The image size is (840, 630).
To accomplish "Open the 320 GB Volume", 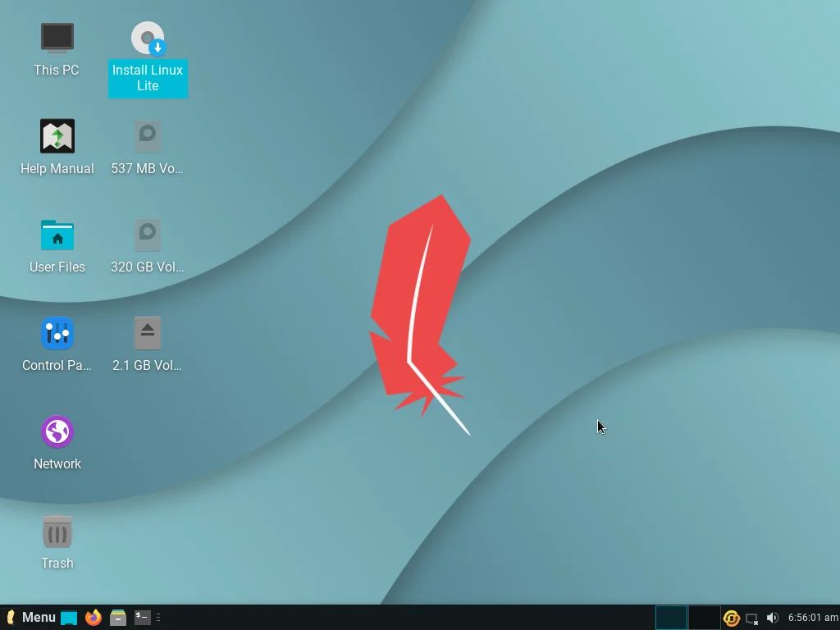I will click(147, 235).
